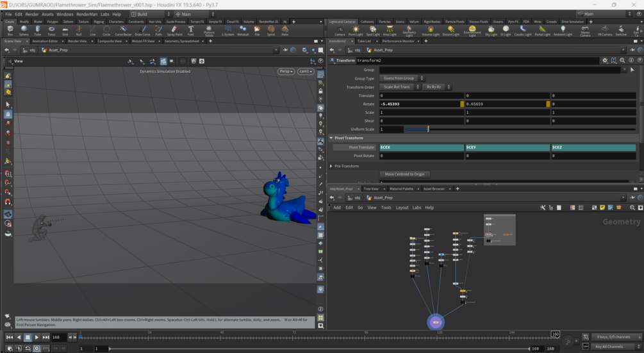Click the network editor find icon
Screen dimensions: 644x353
(x=632, y=208)
